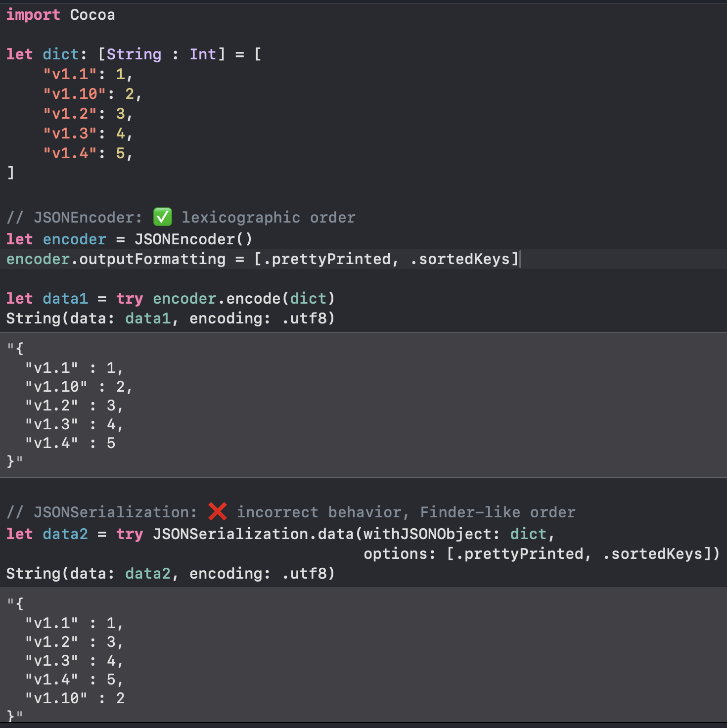Click '"v1.2" : 3,' in the JSONEncoder output
The image size is (727, 728).
[x=74, y=406]
